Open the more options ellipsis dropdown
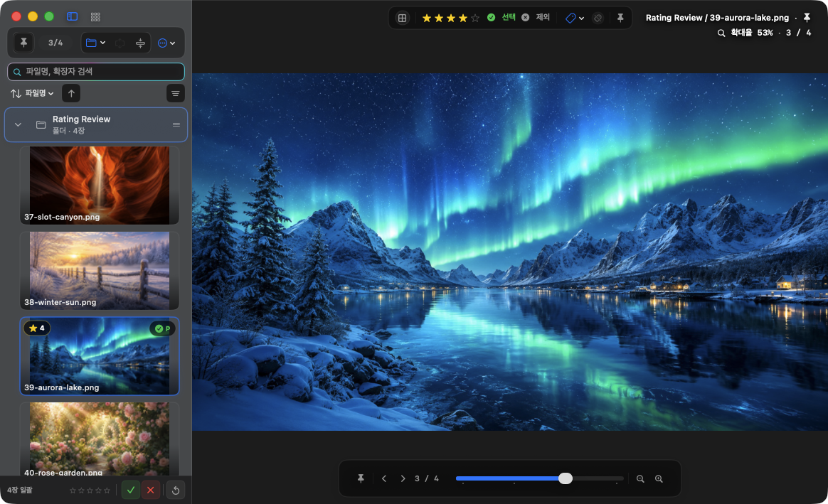Screen dimensions: 828x504 coord(166,43)
